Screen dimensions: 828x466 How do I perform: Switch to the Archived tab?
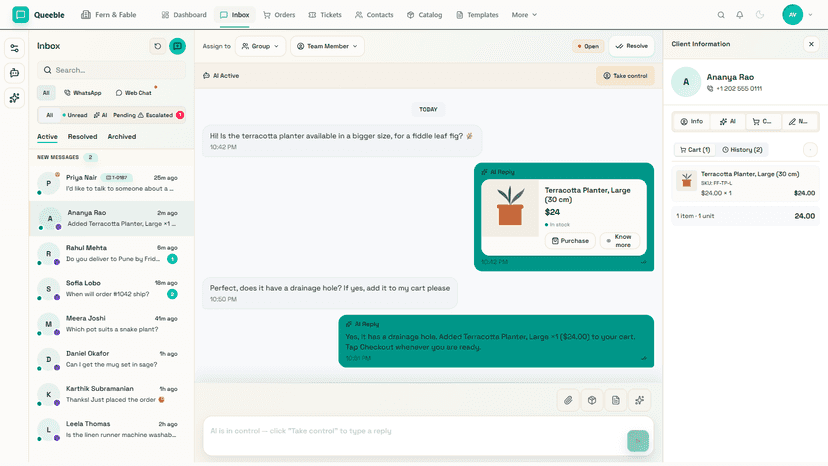coord(121,136)
